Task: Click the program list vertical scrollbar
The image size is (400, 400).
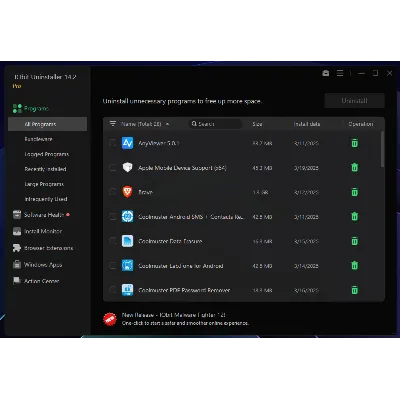Action: point(382,149)
